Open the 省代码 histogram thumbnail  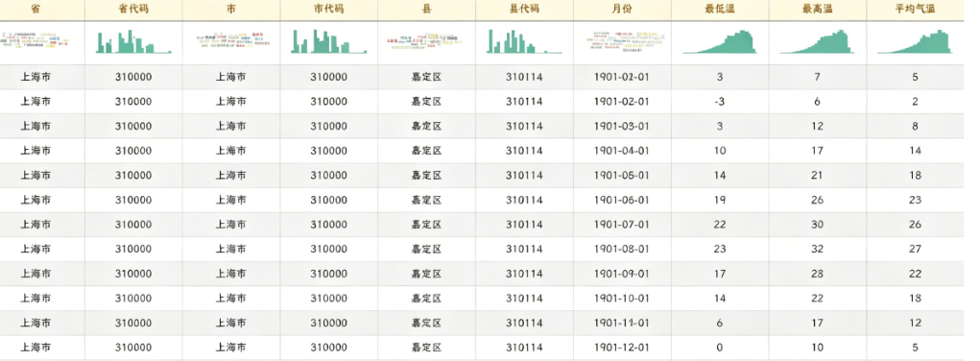(x=133, y=42)
